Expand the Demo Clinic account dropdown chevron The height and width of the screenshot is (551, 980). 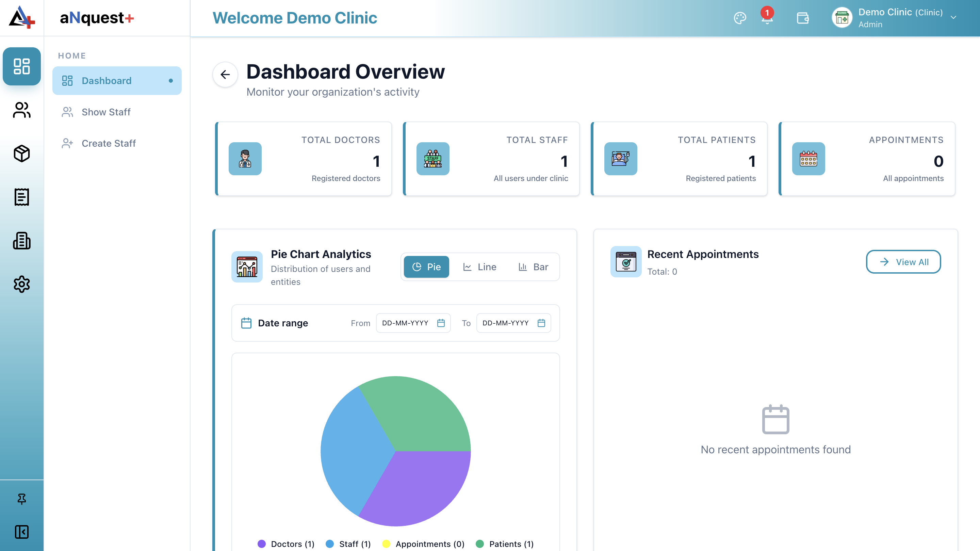tap(953, 18)
